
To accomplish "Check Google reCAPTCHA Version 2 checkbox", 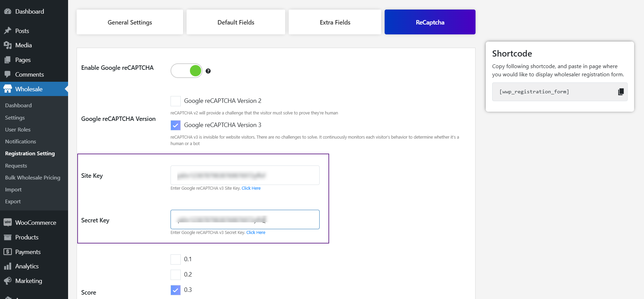I will point(176,101).
